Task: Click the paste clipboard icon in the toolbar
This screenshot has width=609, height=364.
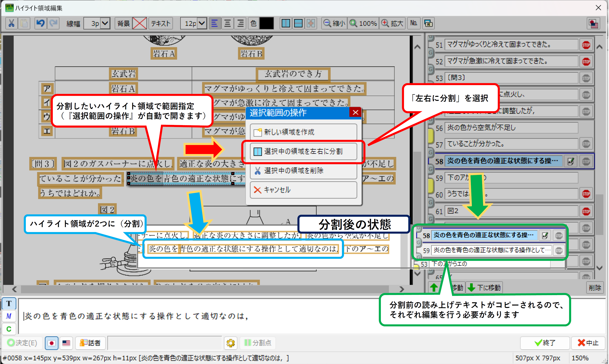Action: (24, 23)
